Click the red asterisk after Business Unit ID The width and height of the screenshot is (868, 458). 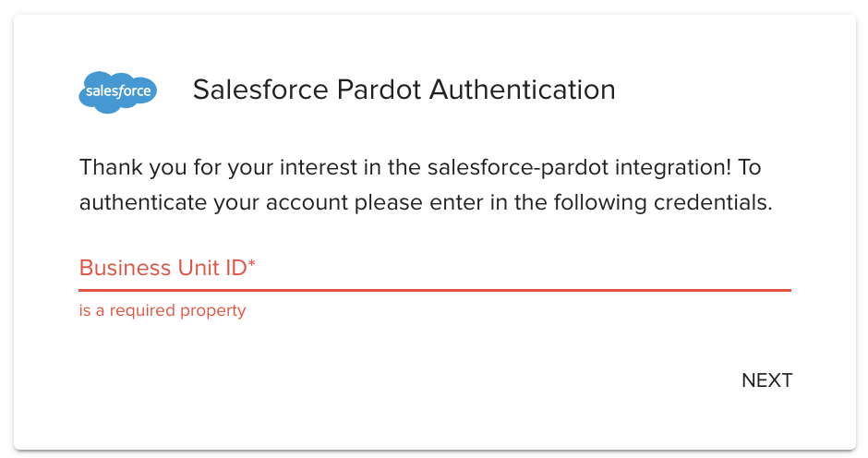[251, 266]
